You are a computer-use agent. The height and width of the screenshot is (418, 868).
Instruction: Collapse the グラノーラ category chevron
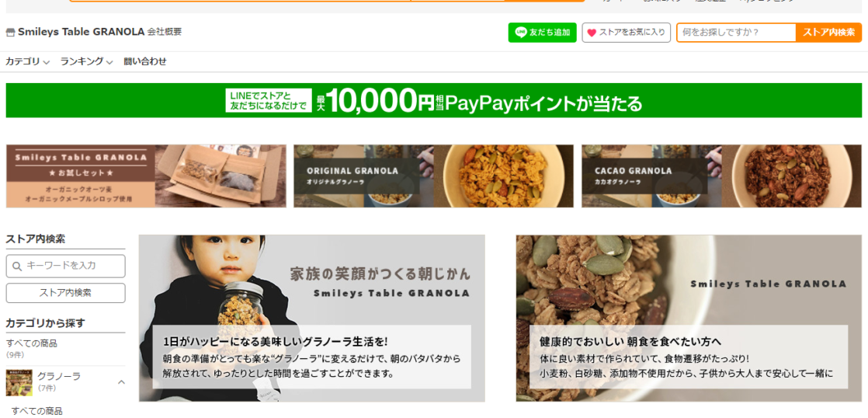pyautogui.click(x=121, y=382)
